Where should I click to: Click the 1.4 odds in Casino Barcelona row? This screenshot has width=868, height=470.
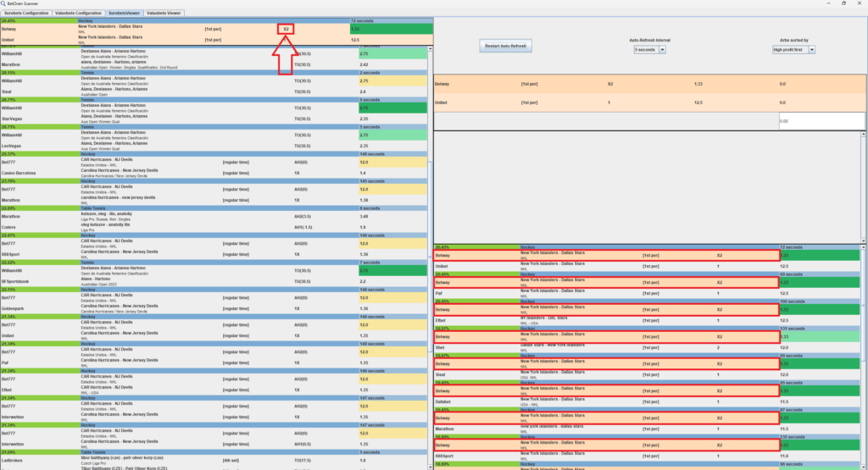363,173
